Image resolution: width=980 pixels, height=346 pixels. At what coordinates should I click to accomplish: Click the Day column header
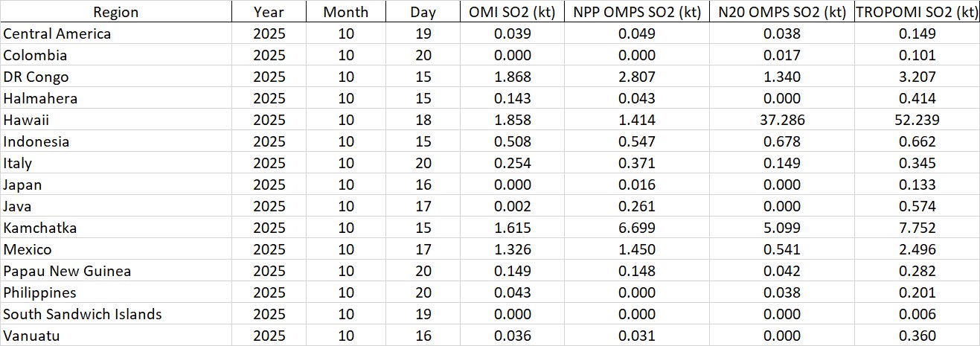tap(423, 12)
